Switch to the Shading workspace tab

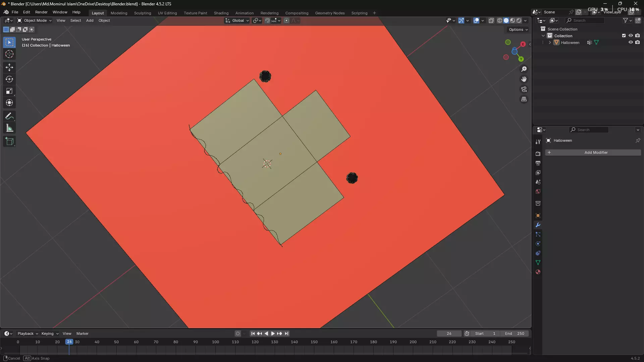click(x=221, y=13)
